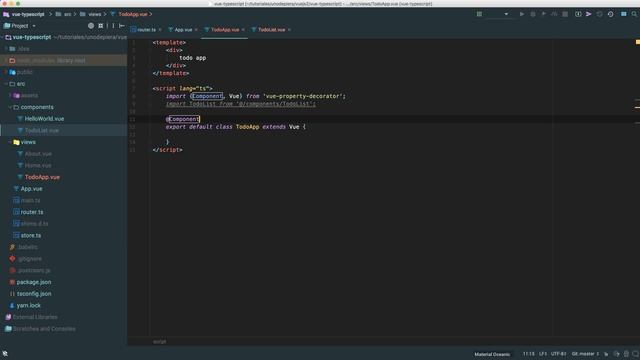
Task: Select TodoApp.vue in the project tree
Action: click(42, 177)
